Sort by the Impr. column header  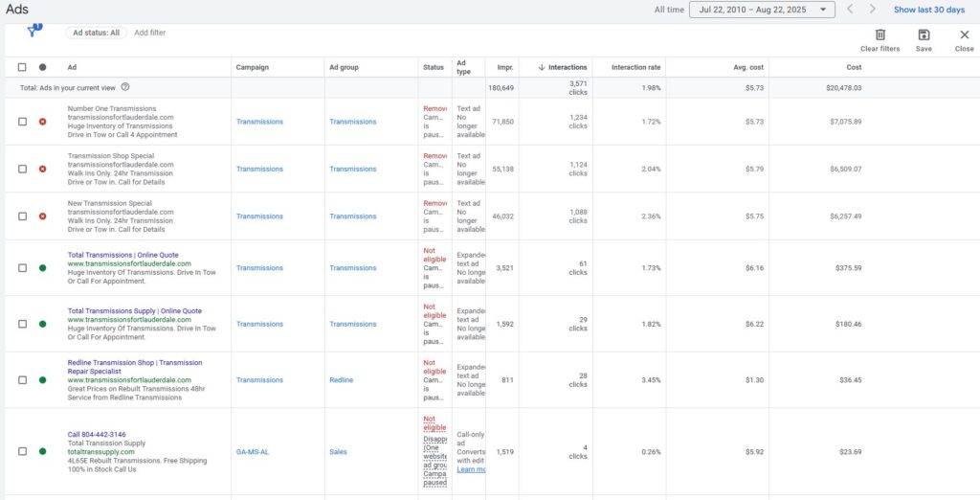(505, 67)
